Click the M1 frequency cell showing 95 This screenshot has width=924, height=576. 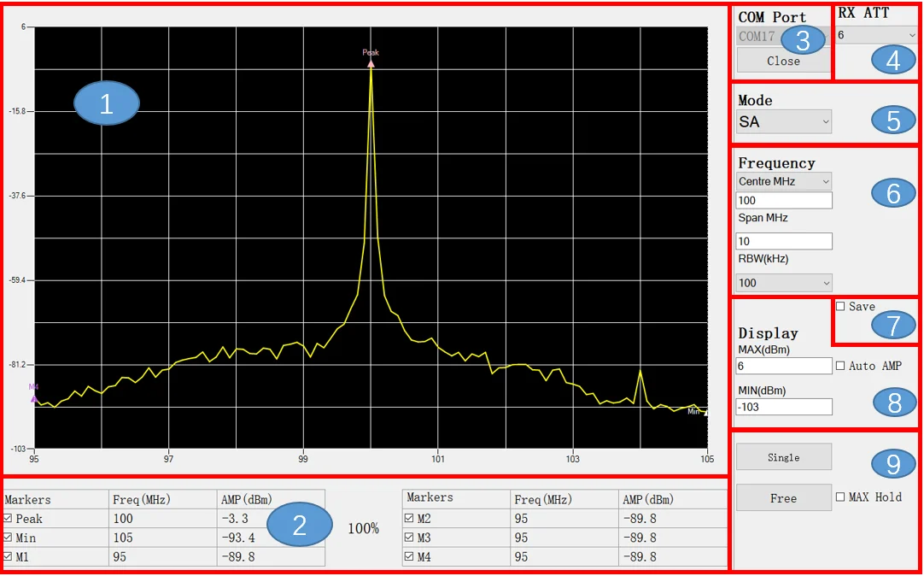click(162, 557)
